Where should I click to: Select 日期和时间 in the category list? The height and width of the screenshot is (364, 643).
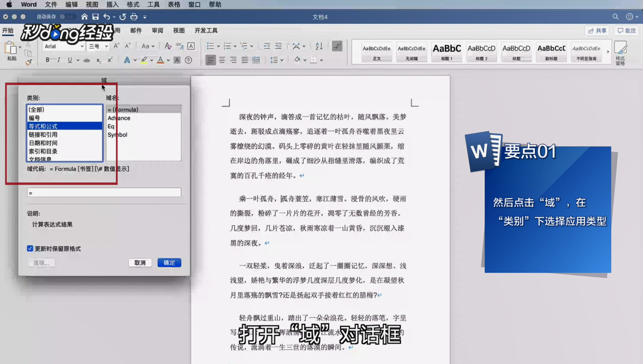pos(65,143)
